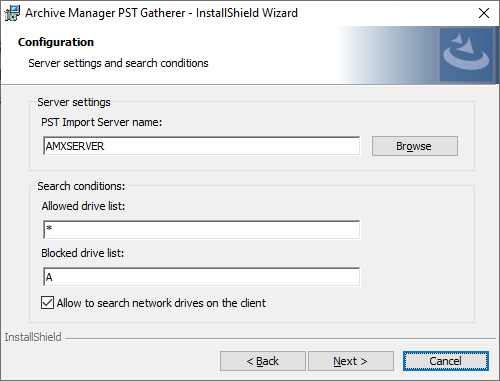Go back with the Back button
The height and width of the screenshot is (381, 500).
[x=263, y=361]
